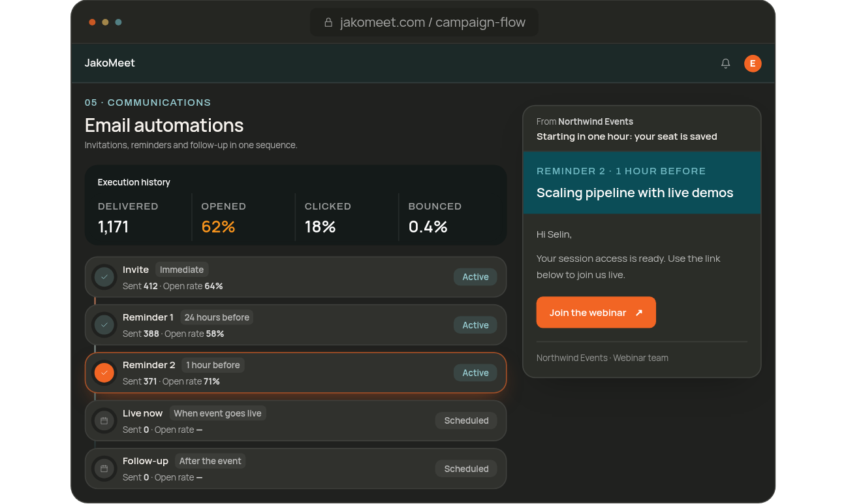
Task: Click the Follow-up calendar icon
Action: tap(104, 469)
